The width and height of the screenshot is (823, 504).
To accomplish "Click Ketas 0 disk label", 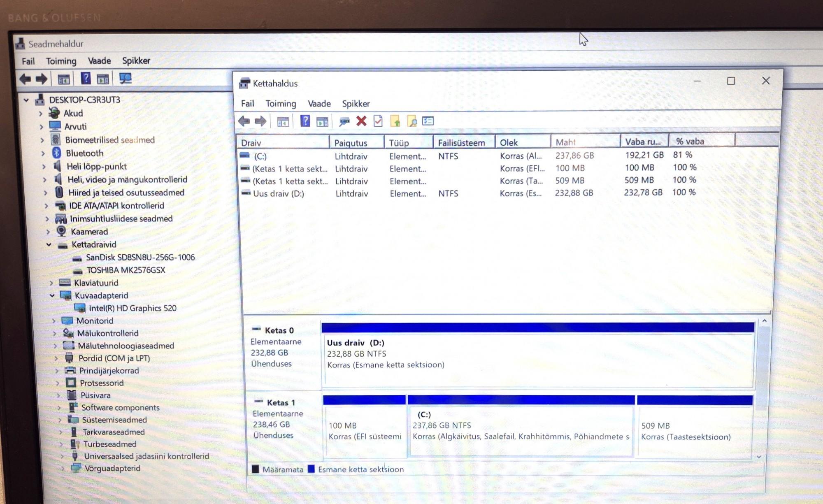I will pyautogui.click(x=279, y=330).
